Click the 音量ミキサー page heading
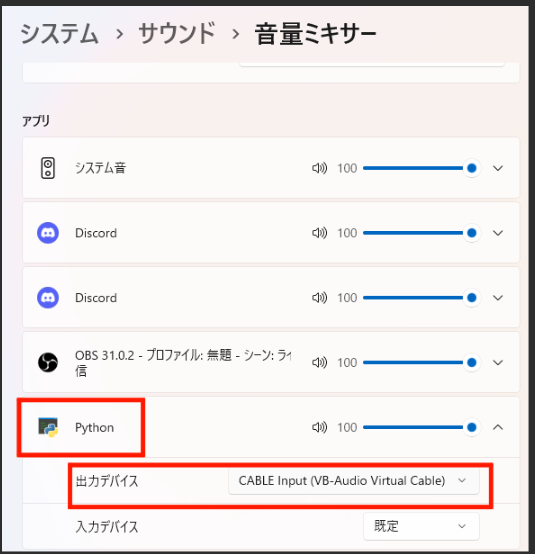Image resolution: width=535 pixels, height=554 pixels. point(316,34)
